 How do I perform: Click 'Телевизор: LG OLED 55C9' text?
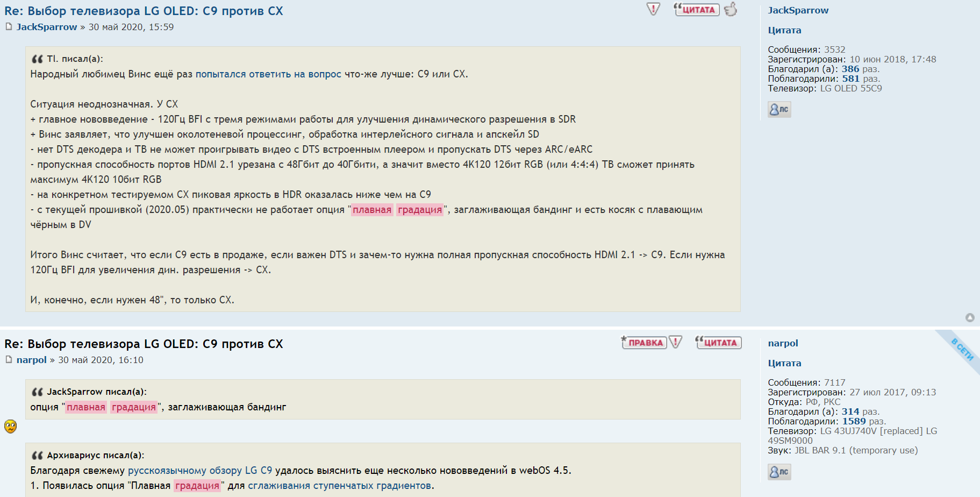click(x=825, y=88)
